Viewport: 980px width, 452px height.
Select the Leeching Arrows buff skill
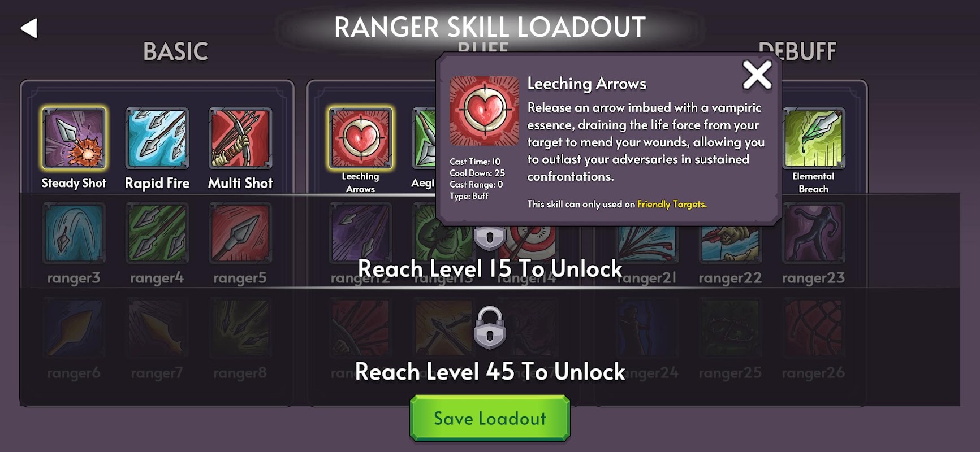coord(360,138)
